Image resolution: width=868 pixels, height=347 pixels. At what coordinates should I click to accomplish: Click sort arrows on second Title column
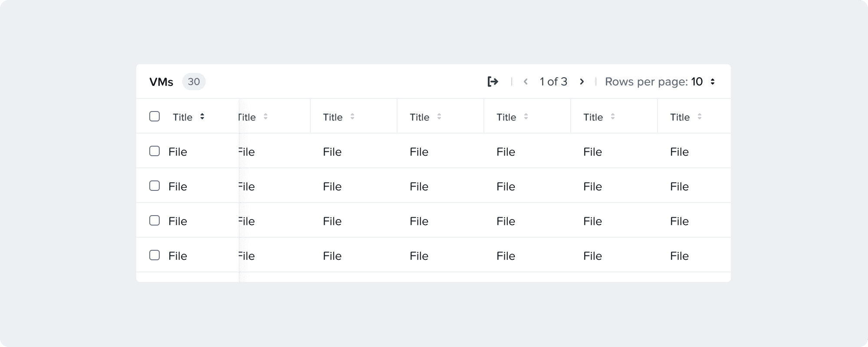point(266,117)
